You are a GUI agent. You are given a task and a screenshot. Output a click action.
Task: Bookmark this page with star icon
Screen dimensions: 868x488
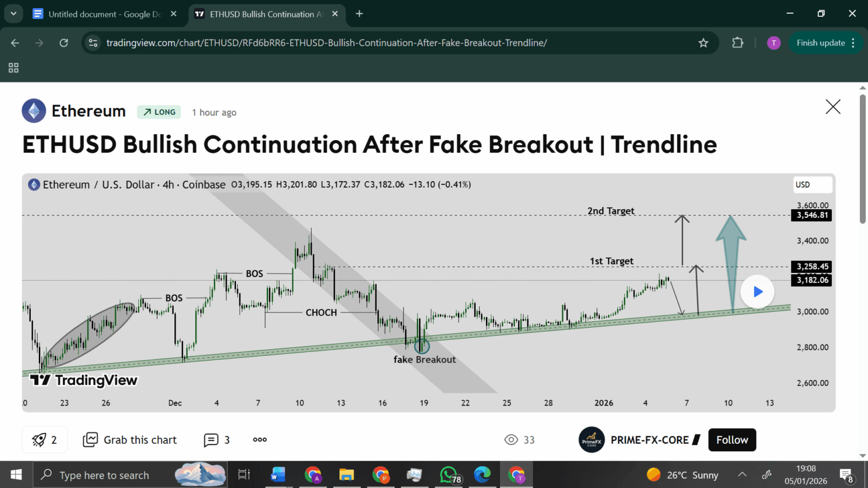pos(703,43)
